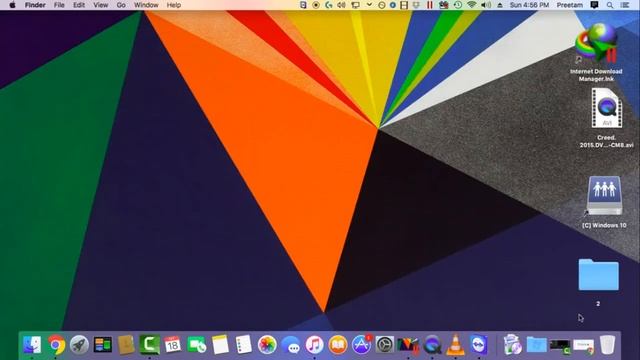
Task: Open the Apple menu
Action: 12,5
